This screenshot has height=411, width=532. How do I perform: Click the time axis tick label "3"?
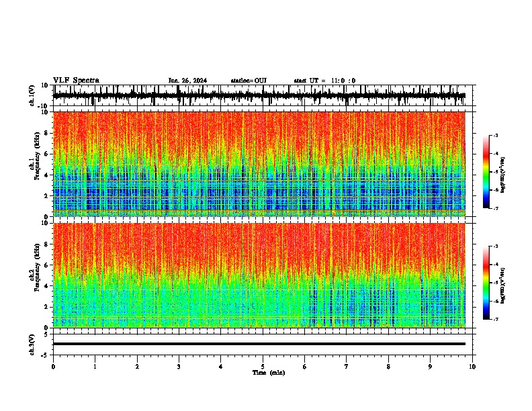point(179,367)
